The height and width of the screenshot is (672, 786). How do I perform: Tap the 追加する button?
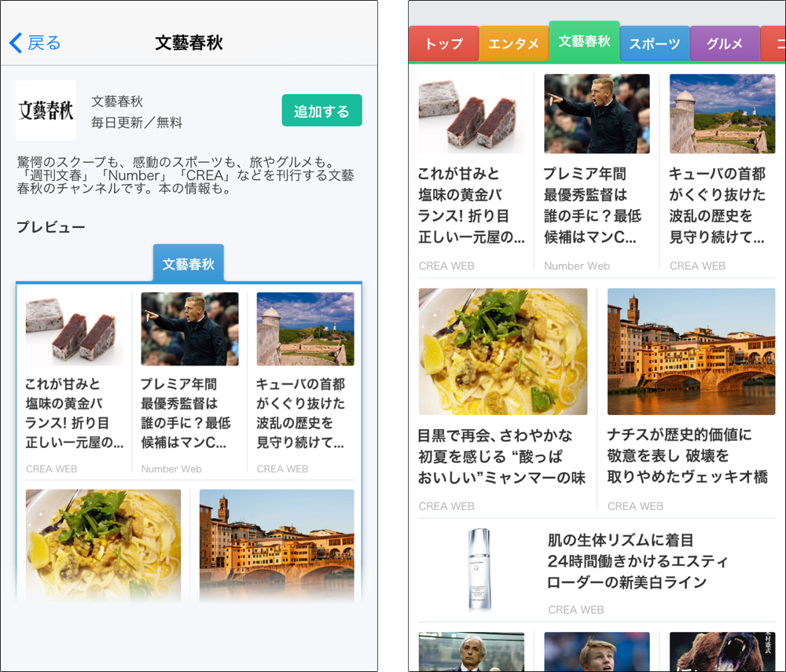tap(321, 110)
